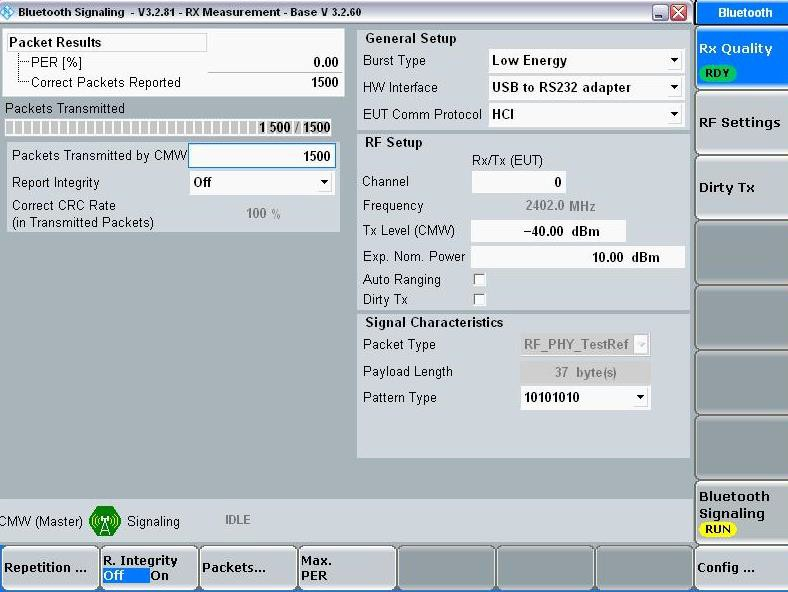Edit the Exp. Nom. Power field

coord(577,257)
